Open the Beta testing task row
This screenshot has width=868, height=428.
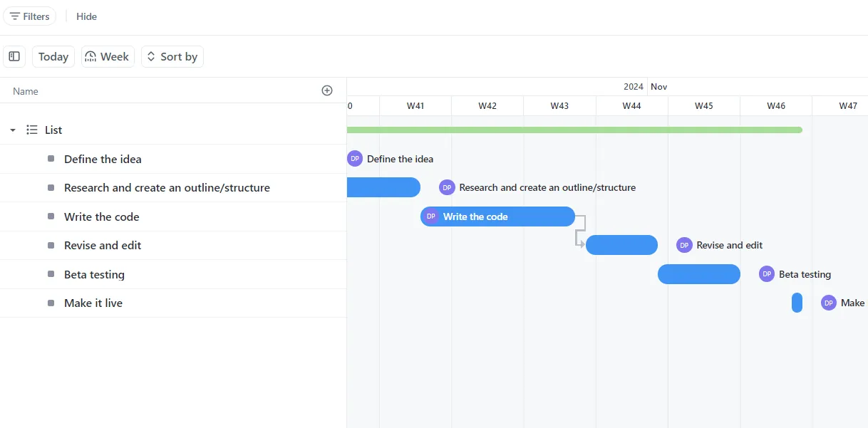click(173, 274)
